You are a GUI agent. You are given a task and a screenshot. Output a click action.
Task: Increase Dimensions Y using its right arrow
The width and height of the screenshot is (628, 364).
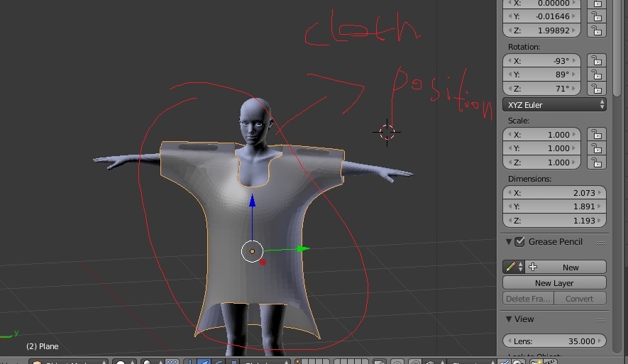click(x=600, y=206)
